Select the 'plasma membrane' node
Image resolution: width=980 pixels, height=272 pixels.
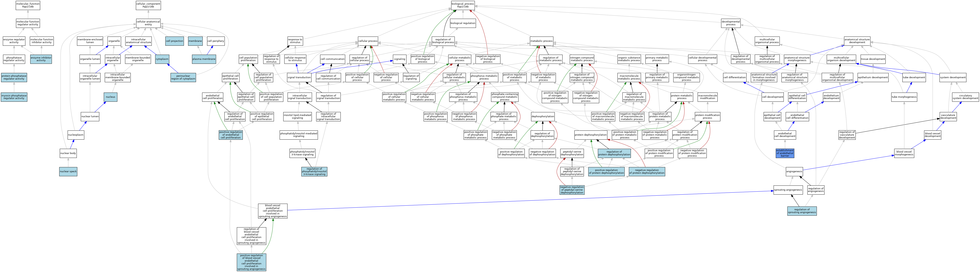pos(204,59)
